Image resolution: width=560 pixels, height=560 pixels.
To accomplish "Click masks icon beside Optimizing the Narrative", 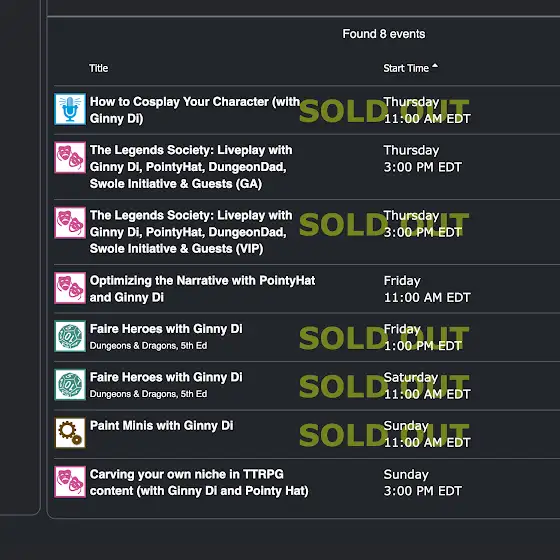I will tap(70, 288).
